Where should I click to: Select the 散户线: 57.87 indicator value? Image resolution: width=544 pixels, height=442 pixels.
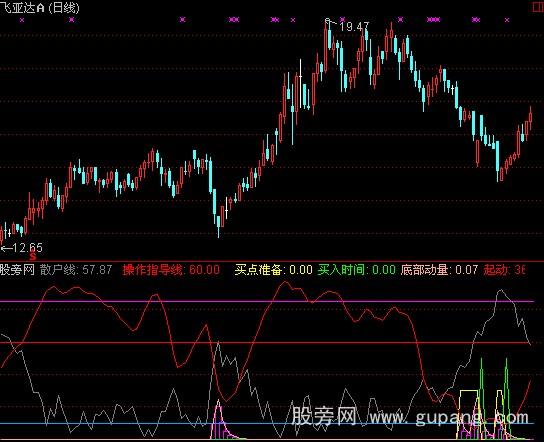76,270
